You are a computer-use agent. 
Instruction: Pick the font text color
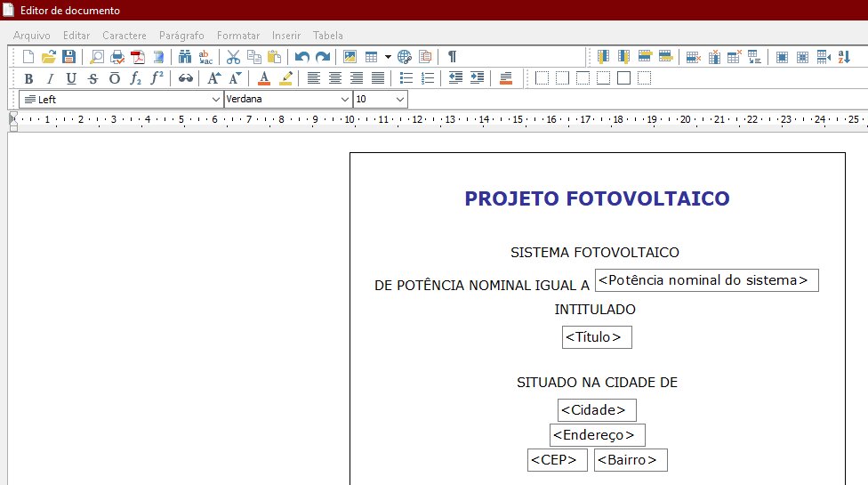[x=264, y=78]
